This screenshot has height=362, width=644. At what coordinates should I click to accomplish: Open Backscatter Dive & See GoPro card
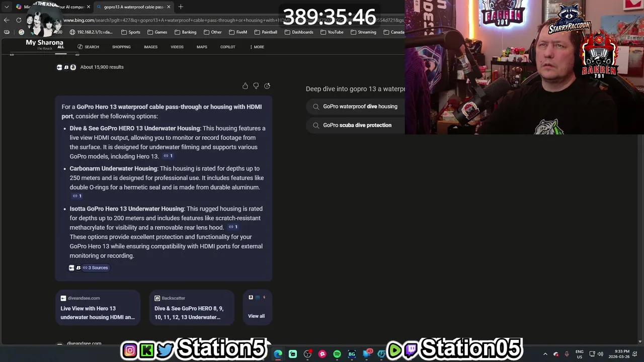tap(192, 307)
